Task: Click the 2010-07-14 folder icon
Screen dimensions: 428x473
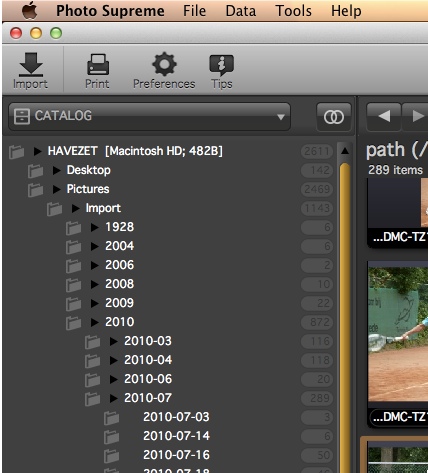Action: [x=112, y=436]
